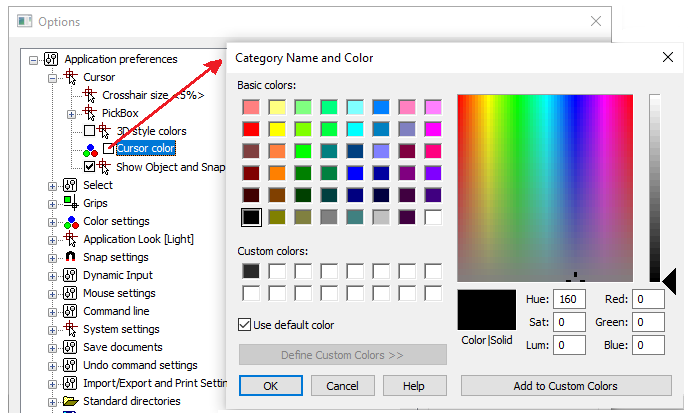Click the Command line settings icon
Viewport: 690px width, 413px height.
(x=70, y=311)
